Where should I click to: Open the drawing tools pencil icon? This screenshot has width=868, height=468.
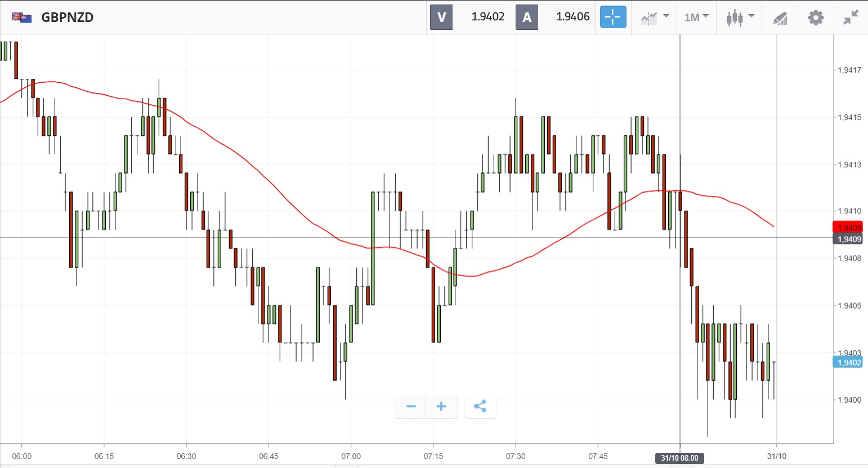click(x=780, y=18)
